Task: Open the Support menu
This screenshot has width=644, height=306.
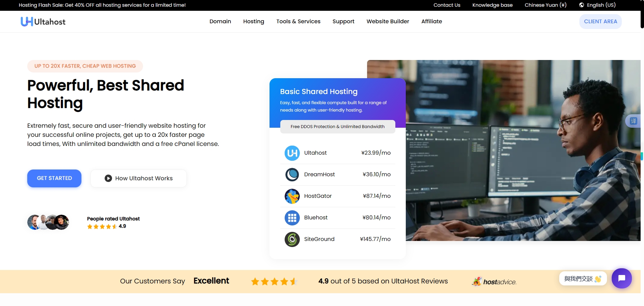Action: 343,21
